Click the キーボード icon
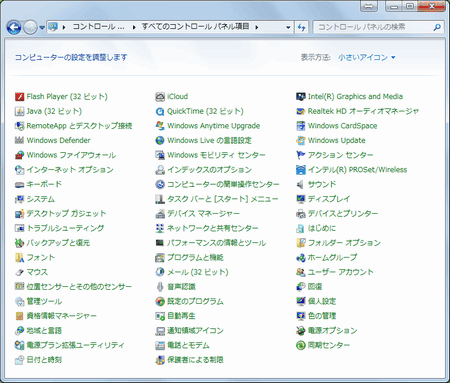Viewport: 450px width, 383px height. (19, 184)
